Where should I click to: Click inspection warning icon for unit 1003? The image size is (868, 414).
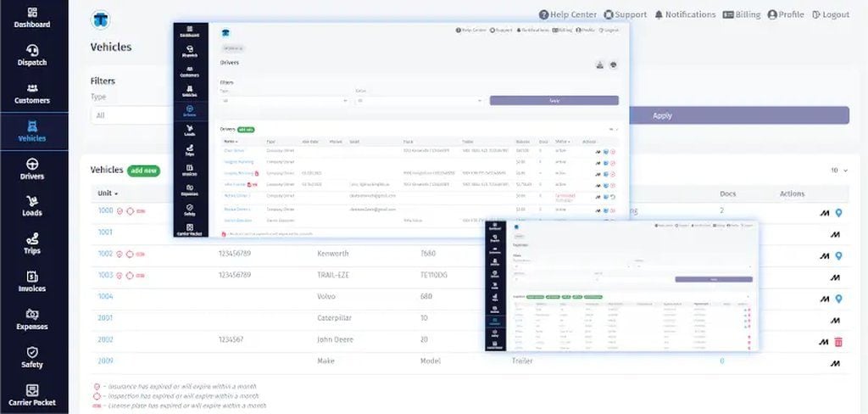point(130,276)
